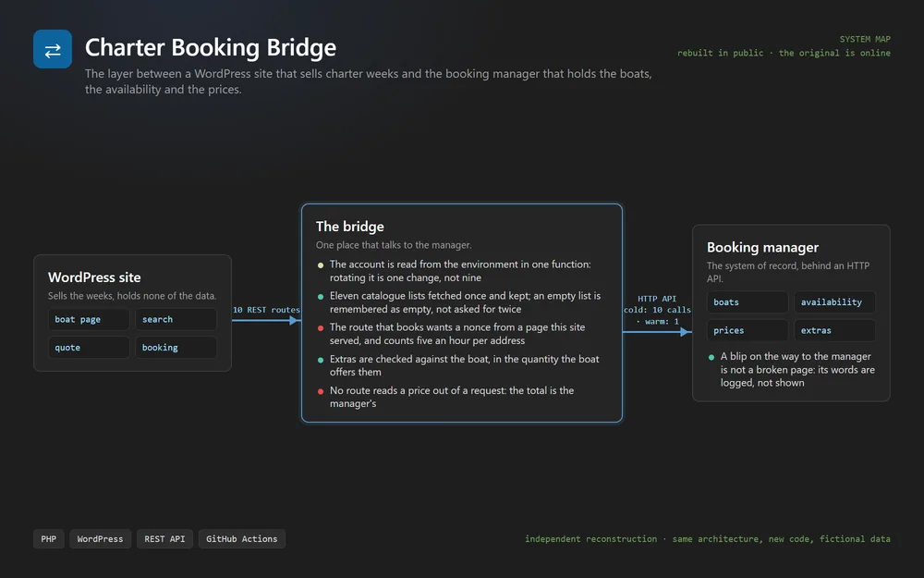The width and height of the screenshot is (924, 578).
Task: Click the 'HTTP API' arrow label
Action: point(657,299)
